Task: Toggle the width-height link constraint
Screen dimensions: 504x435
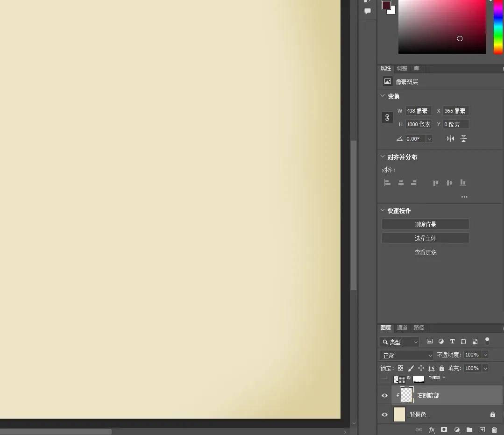Action: 387,117
